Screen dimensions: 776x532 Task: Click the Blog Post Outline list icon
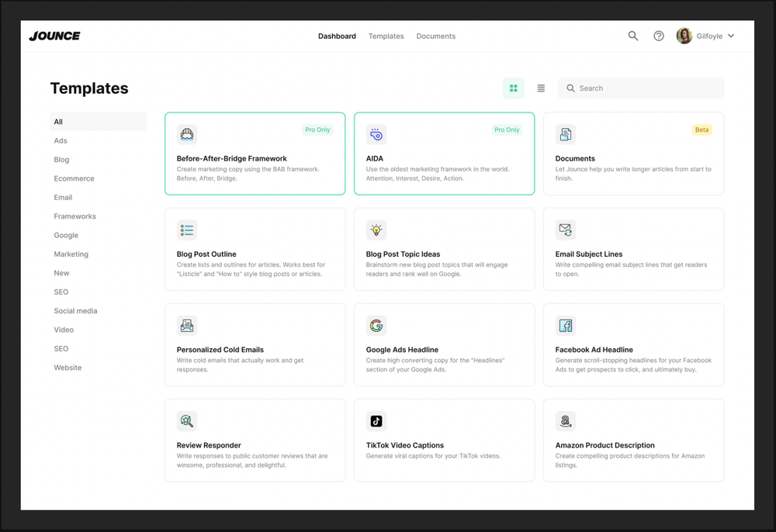coord(187,230)
